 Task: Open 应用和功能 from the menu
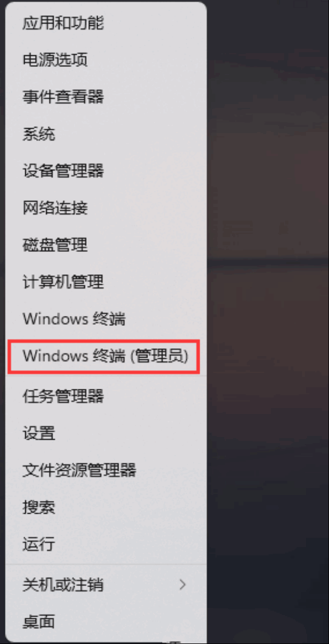coord(106,24)
